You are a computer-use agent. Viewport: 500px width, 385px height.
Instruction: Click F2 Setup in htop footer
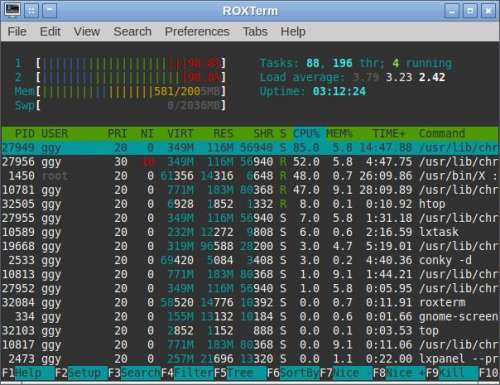(x=81, y=373)
